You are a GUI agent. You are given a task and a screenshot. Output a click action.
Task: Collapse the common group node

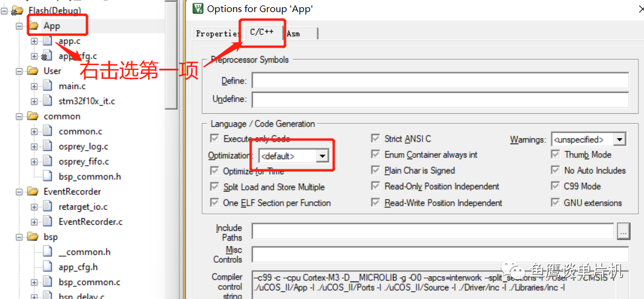pyautogui.click(x=19, y=116)
